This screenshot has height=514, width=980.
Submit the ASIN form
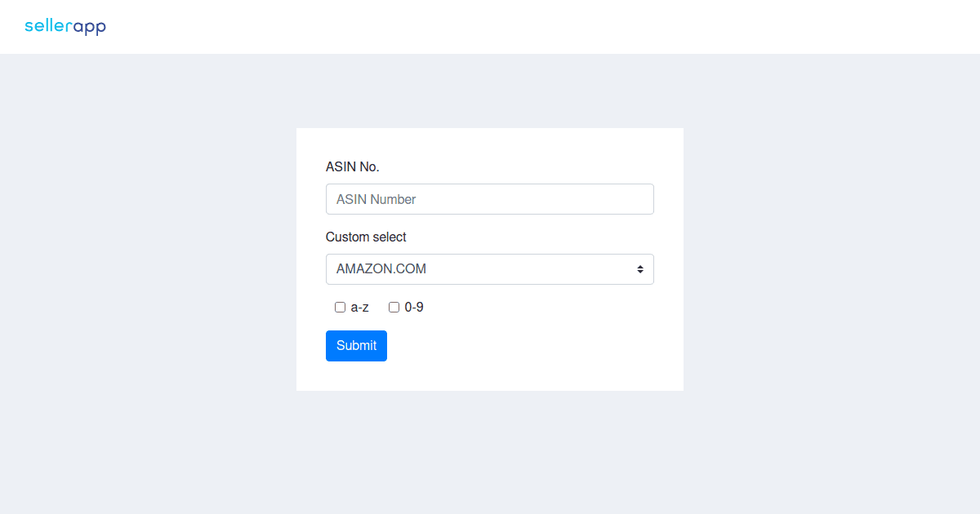coord(356,346)
